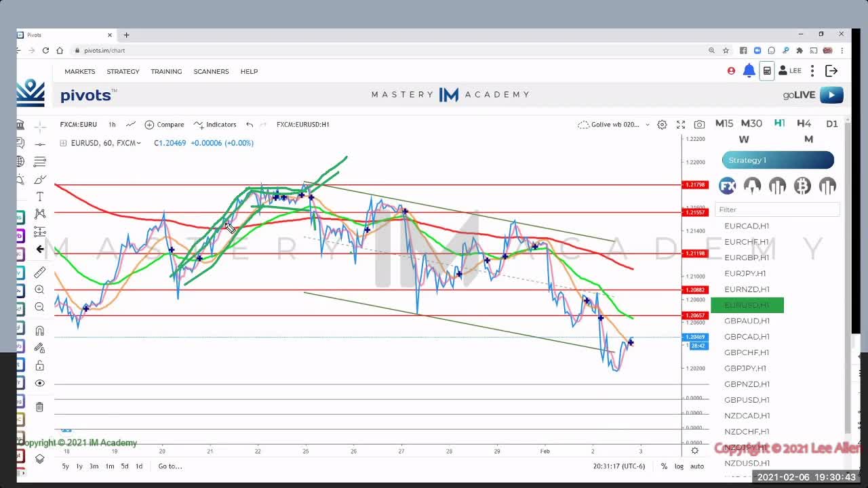Open the HELP menu

click(x=249, y=71)
